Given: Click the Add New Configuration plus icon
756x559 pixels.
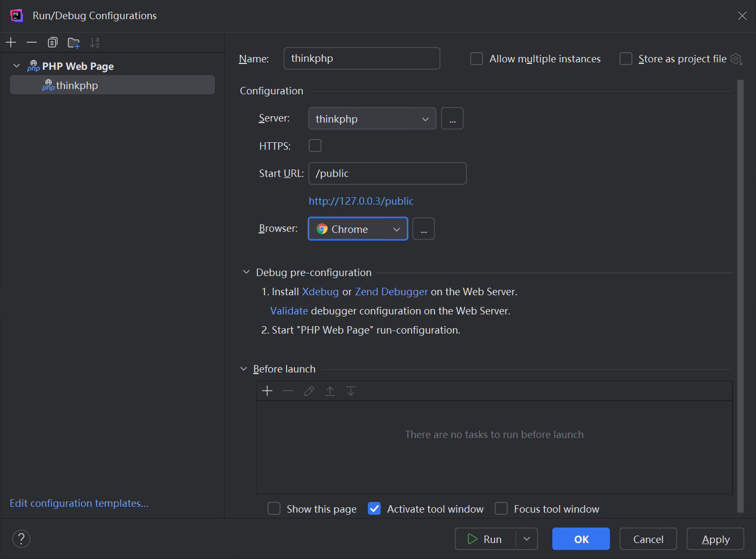Looking at the screenshot, I should tap(11, 43).
